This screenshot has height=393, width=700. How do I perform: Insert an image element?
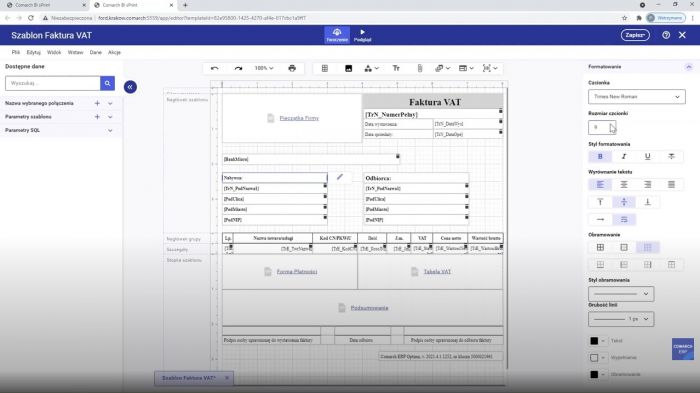[x=349, y=68]
